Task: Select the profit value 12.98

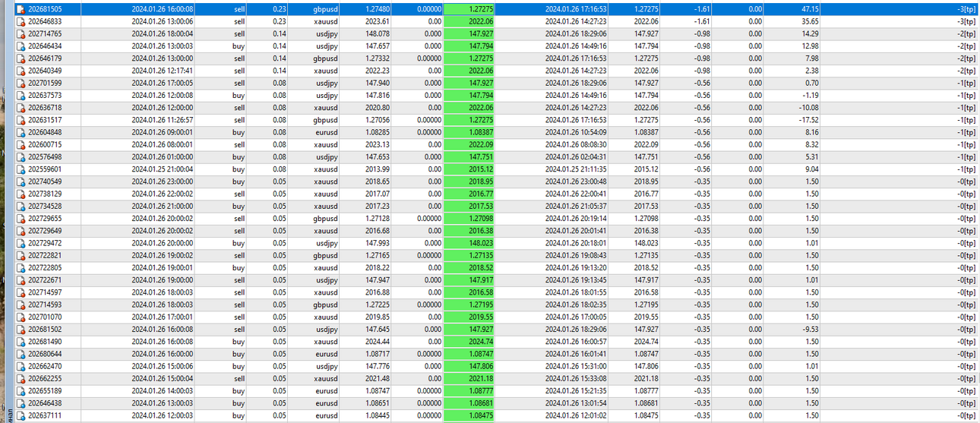Action: (x=811, y=46)
